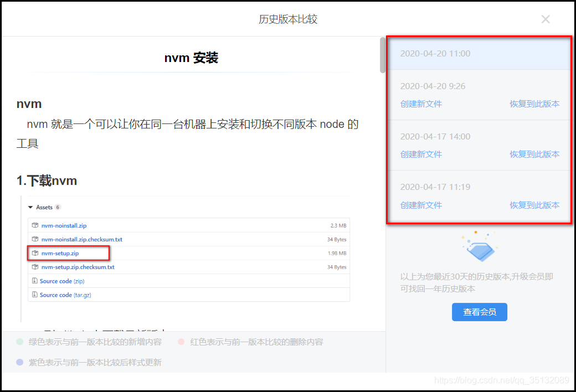Select version 2020-04-20 11:00
Image resolution: width=576 pixels, height=392 pixels.
click(479, 54)
